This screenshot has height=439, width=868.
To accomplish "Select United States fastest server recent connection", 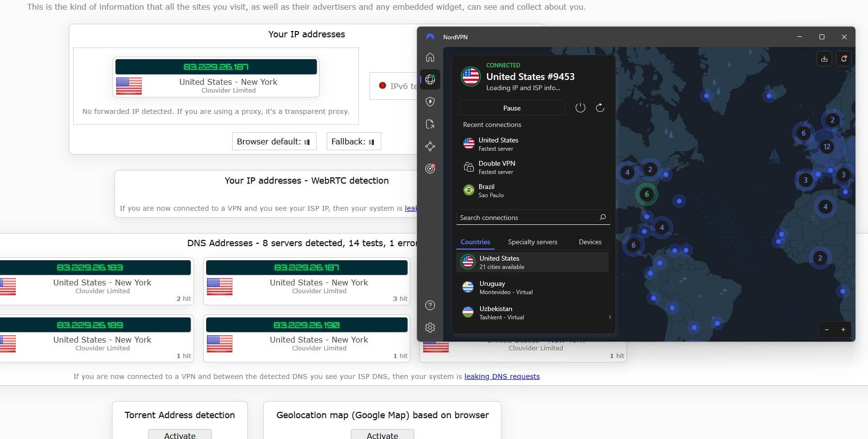I will click(532, 144).
